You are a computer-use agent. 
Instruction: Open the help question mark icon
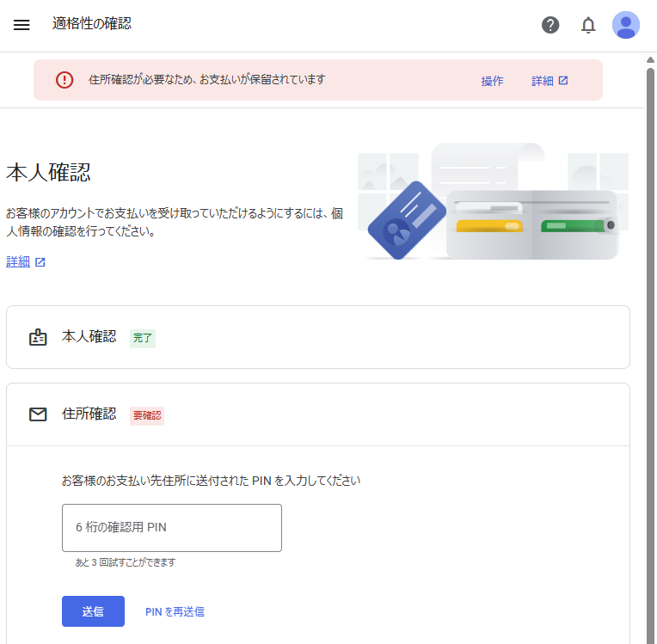(x=550, y=25)
